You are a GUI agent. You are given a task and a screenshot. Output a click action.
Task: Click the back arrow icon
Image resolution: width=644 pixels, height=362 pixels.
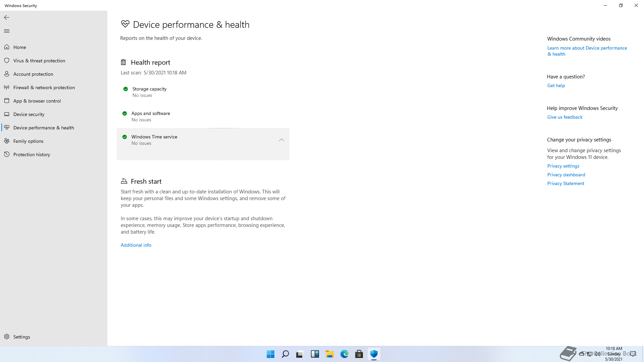pyautogui.click(x=7, y=17)
